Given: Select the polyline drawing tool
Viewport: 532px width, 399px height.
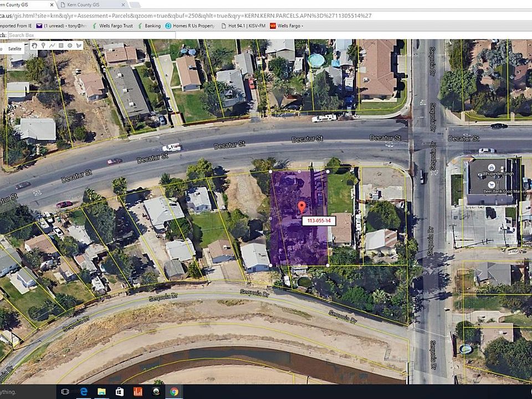Looking at the screenshot, I should (x=52, y=45).
